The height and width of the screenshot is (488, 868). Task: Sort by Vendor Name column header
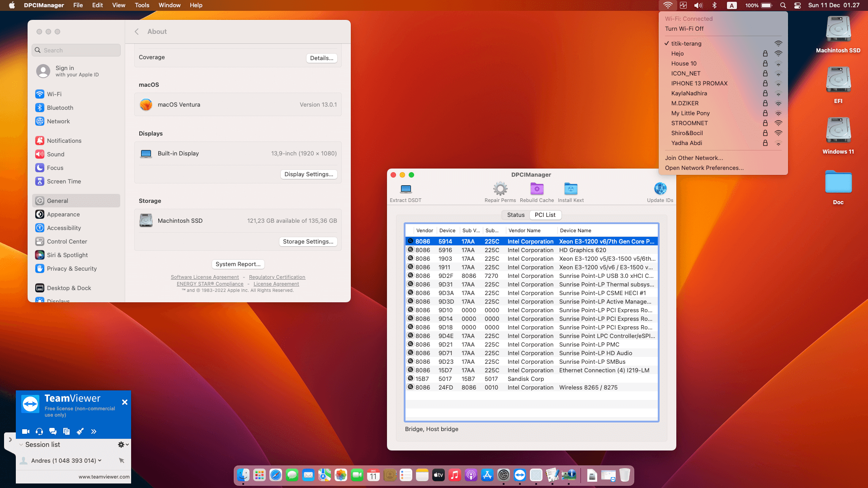pyautogui.click(x=531, y=230)
